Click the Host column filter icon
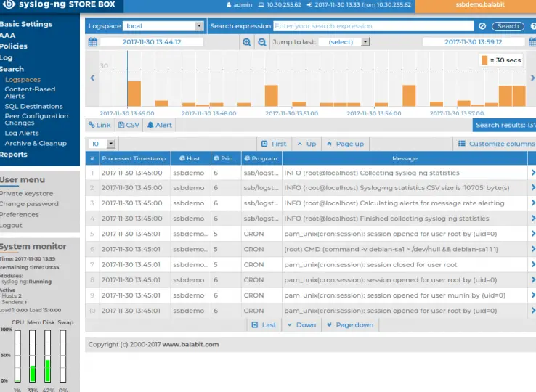536x392 pixels. coord(182,158)
